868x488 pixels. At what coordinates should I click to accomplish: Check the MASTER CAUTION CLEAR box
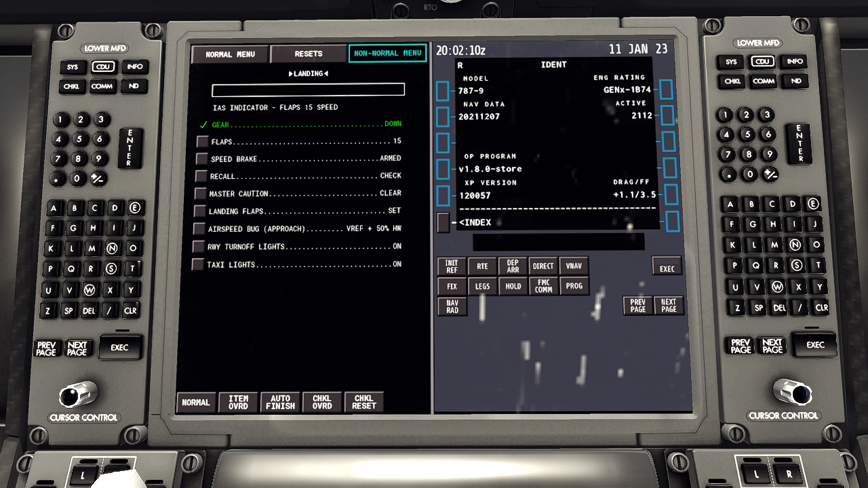pyautogui.click(x=200, y=193)
